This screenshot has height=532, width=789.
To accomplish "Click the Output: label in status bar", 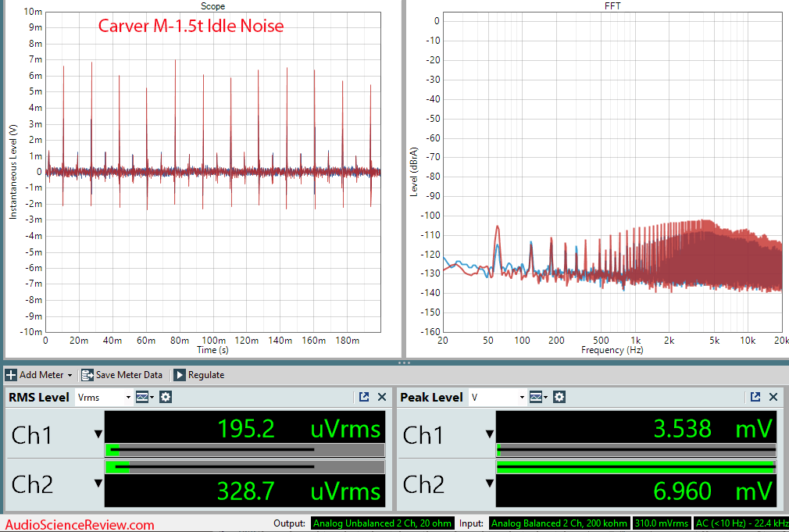I will [x=289, y=523].
